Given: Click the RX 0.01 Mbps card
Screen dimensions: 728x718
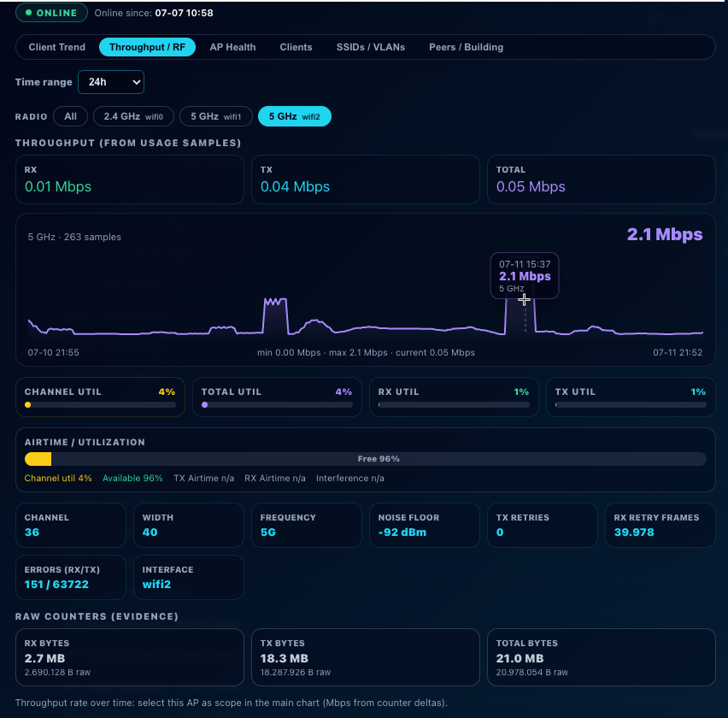Looking at the screenshot, I should 130,179.
